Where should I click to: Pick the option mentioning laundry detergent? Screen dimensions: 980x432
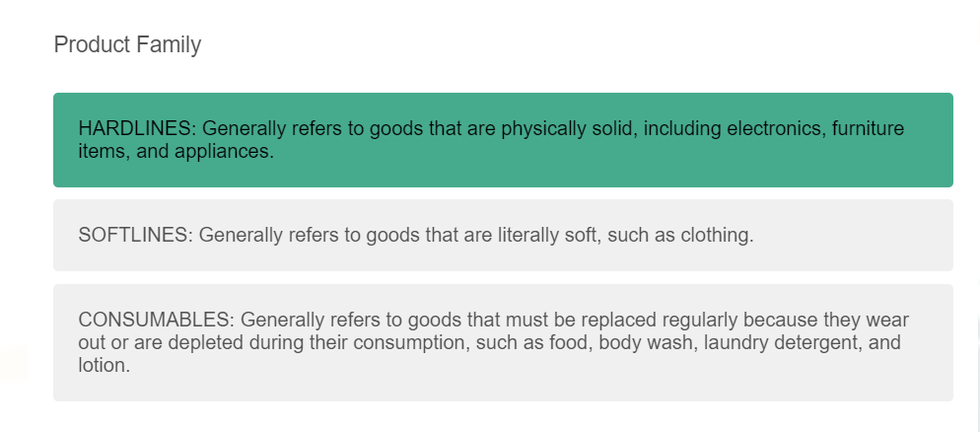pyautogui.click(x=503, y=342)
